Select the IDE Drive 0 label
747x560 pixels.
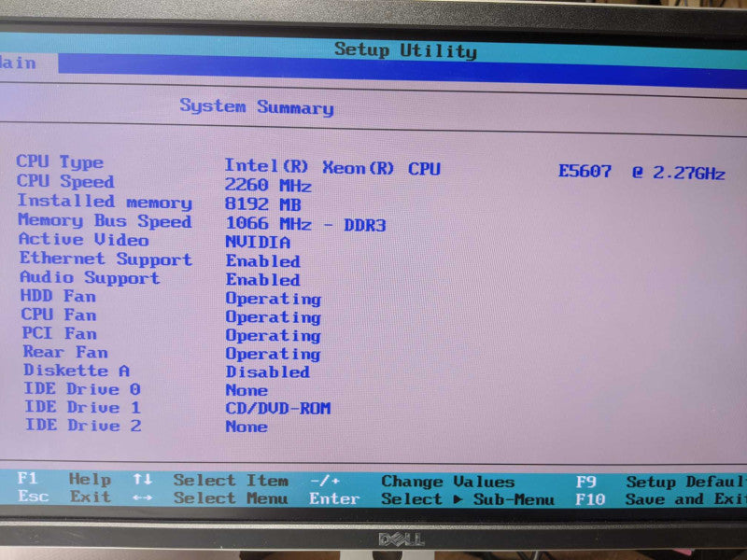click(x=82, y=389)
